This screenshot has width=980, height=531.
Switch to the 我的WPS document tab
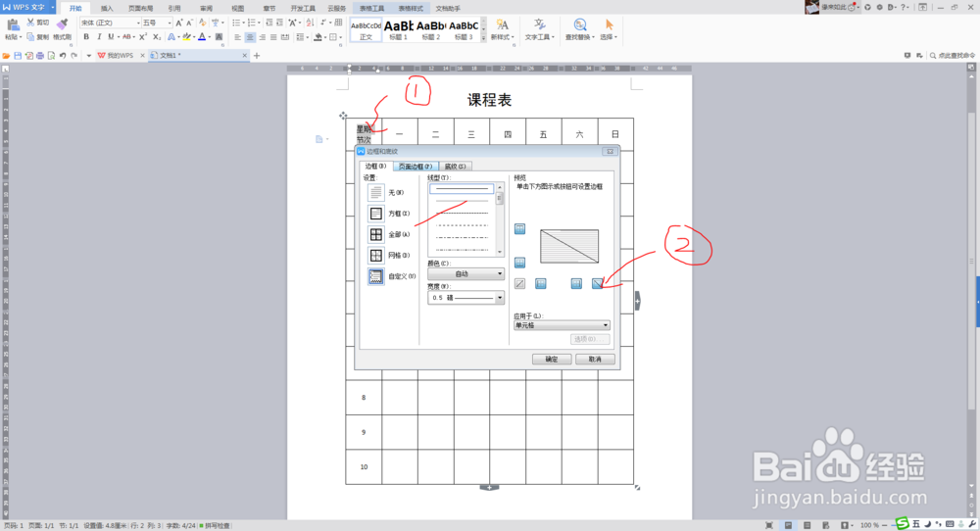pos(120,56)
